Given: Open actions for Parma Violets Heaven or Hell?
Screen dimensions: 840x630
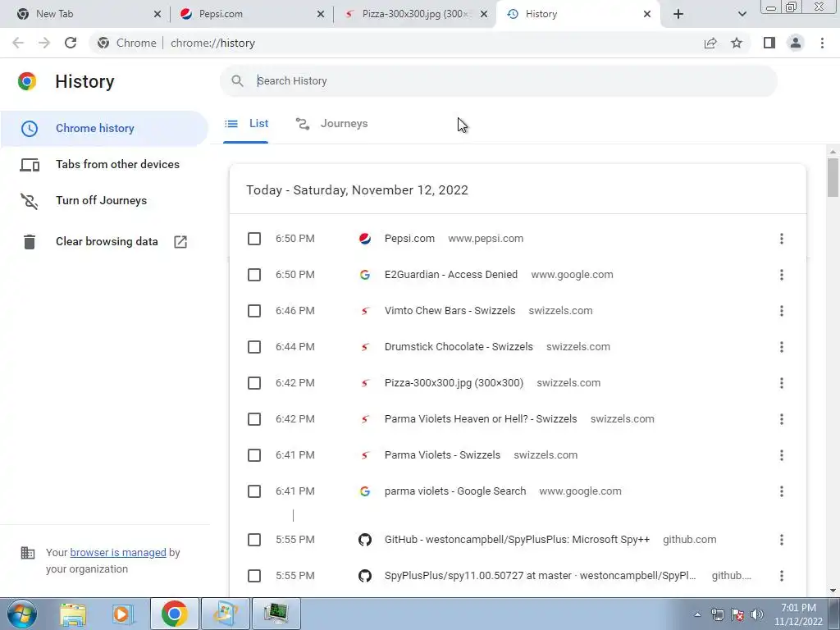Looking at the screenshot, I should [x=782, y=419].
